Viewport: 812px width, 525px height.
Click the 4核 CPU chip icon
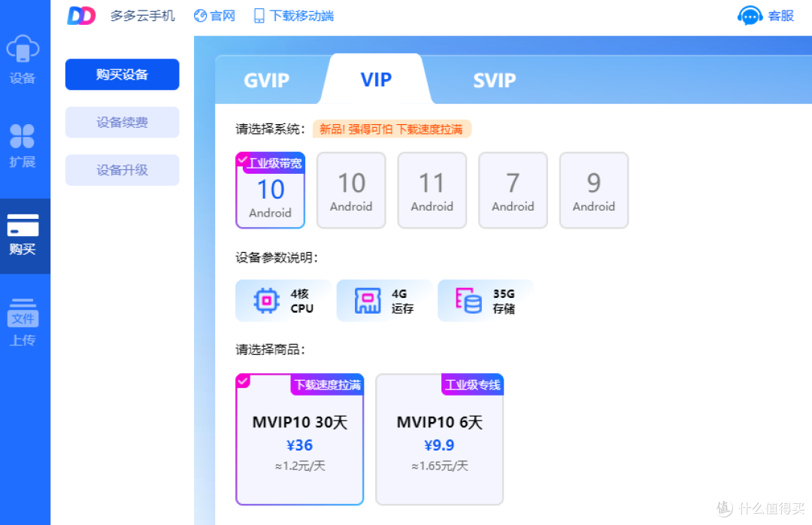click(266, 301)
